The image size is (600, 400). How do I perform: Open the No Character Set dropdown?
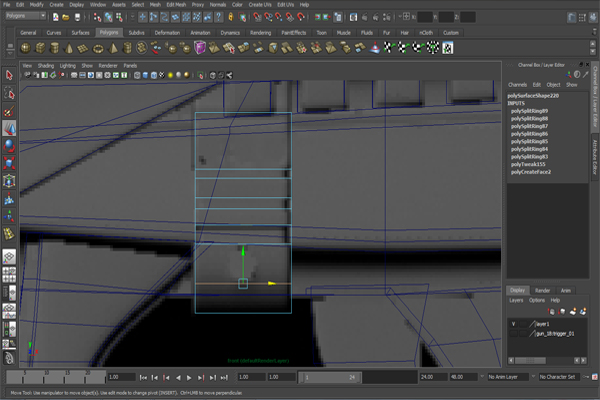click(559, 377)
